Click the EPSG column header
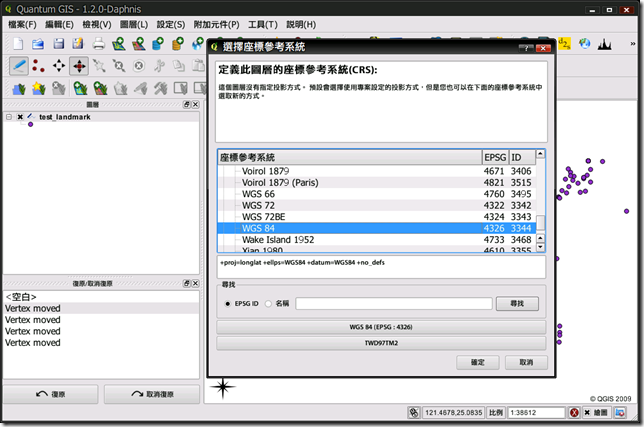The image size is (644, 427). [495, 157]
